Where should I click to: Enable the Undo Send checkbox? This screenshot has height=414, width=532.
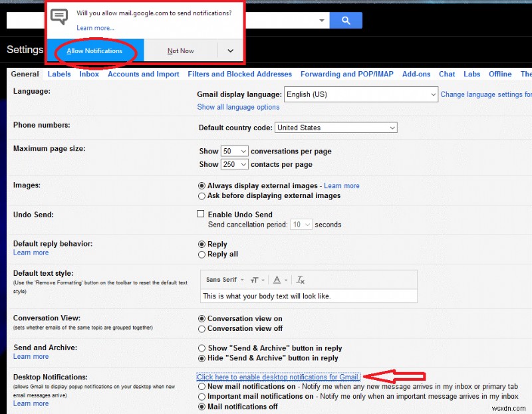click(x=200, y=214)
